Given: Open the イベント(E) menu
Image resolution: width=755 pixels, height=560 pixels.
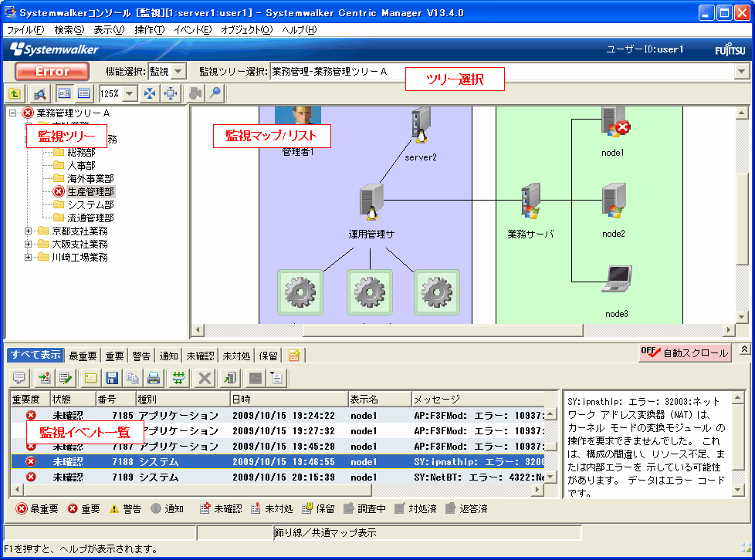Looking at the screenshot, I should click(192, 30).
